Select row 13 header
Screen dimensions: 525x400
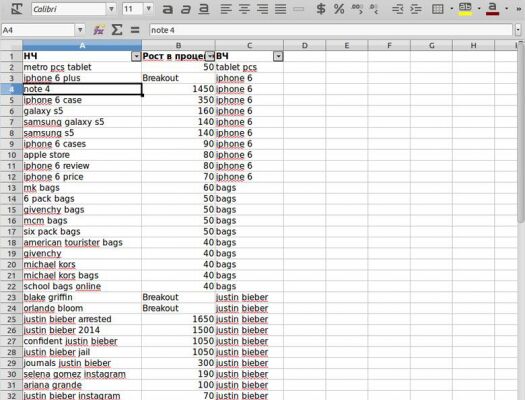pyautogui.click(x=11, y=188)
